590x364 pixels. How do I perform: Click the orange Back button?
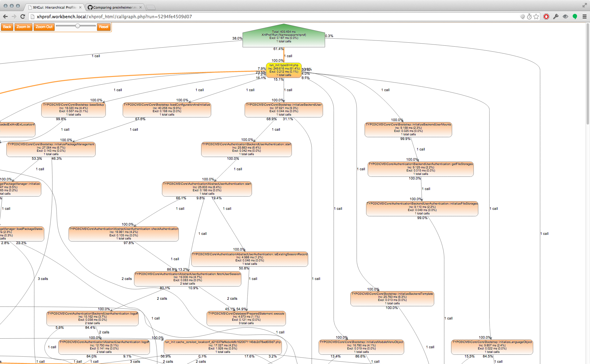point(7,27)
